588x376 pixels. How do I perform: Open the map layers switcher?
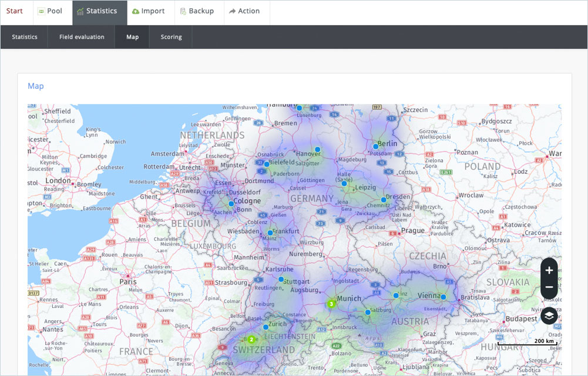[x=549, y=315]
